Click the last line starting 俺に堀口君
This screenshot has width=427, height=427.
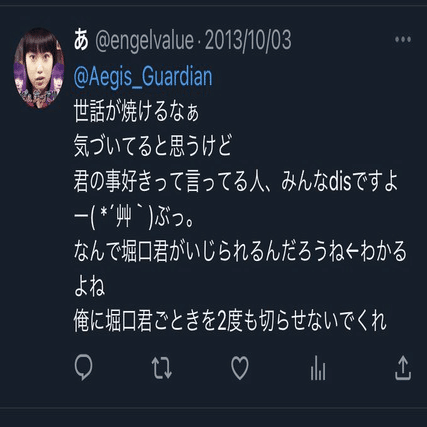click(230, 322)
